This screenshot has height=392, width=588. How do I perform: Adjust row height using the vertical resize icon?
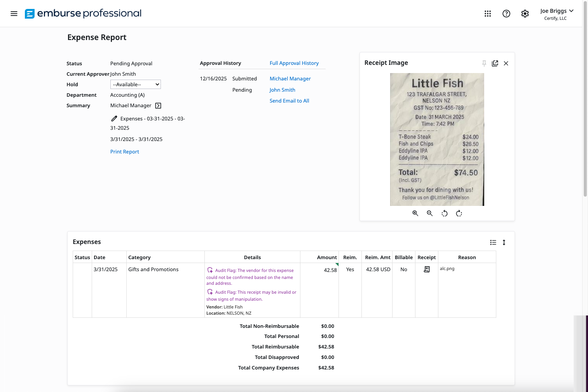point(504,242)
